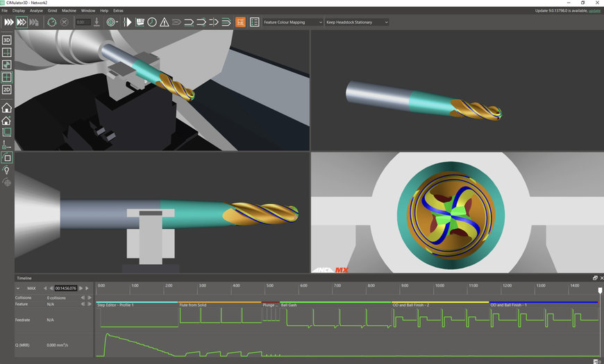
Task: Click the second wheel path icon with arrow
Action: pyautogui.click(x=201, y=22)
